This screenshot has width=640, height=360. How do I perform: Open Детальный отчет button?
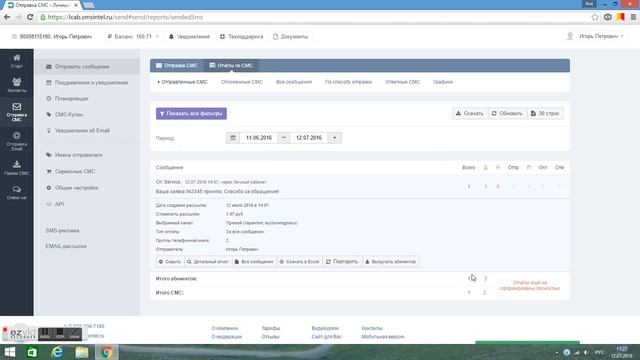click(208, 262)
